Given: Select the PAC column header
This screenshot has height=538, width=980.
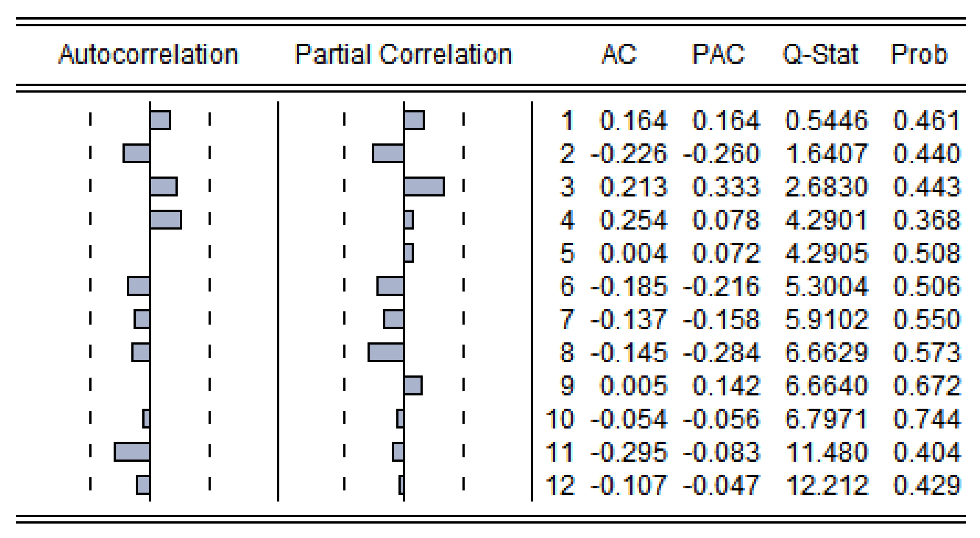Looking at the screenshot, I should [718, 54].
